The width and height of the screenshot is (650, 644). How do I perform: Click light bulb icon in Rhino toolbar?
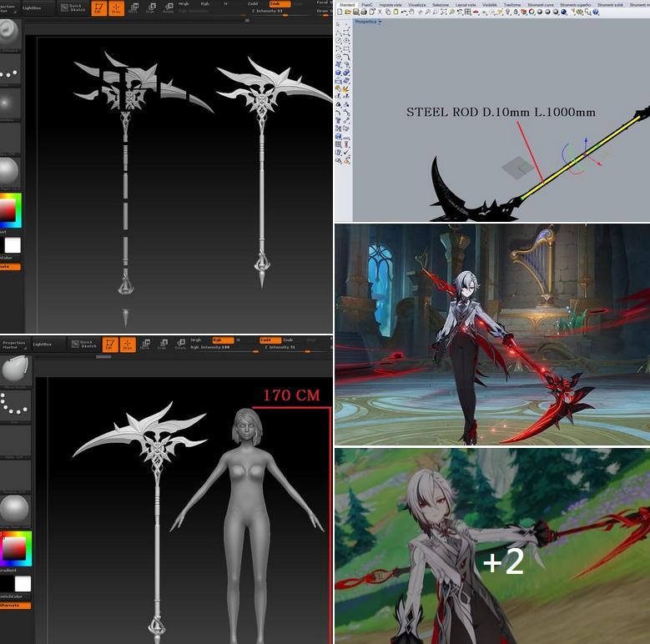(x=508, y=12)
